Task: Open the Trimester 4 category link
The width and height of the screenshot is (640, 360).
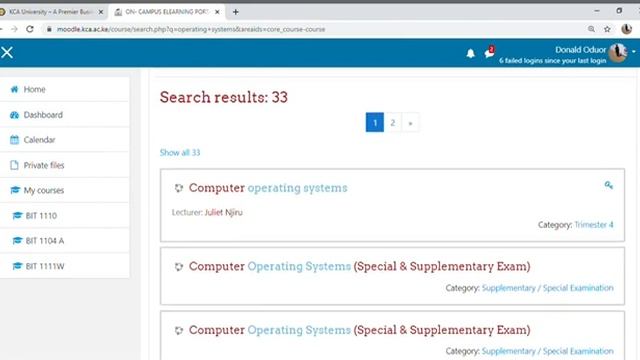Action: [594, 225]
